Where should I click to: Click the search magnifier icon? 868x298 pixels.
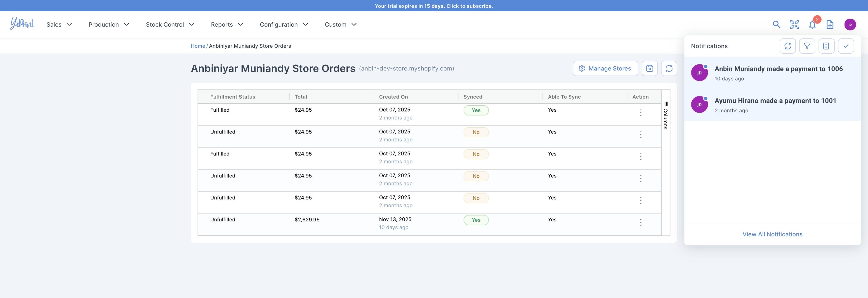pos(776,24)
